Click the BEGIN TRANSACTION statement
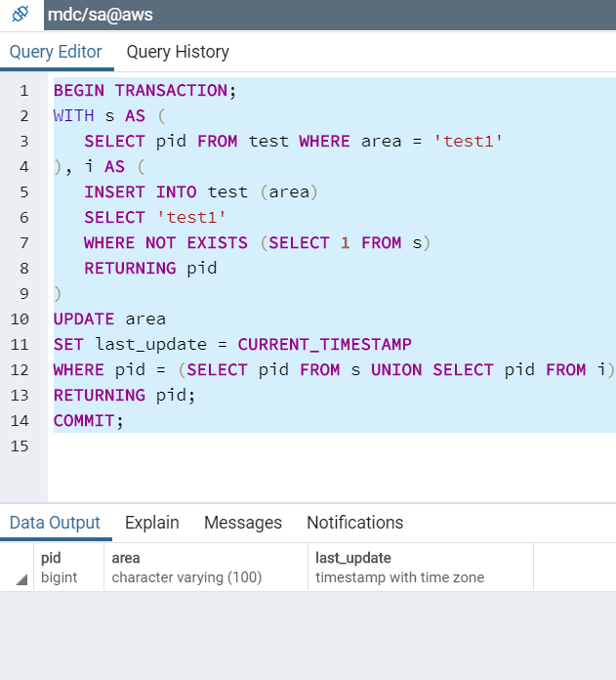 tap(144, 91)
